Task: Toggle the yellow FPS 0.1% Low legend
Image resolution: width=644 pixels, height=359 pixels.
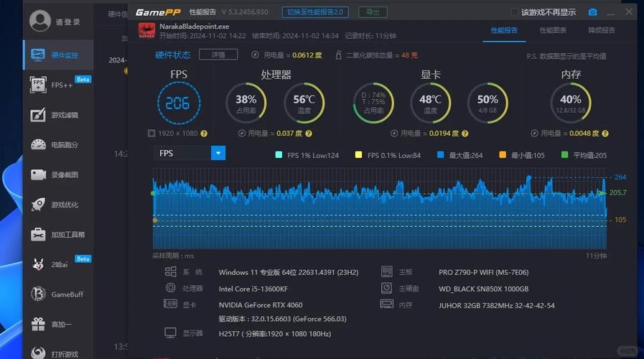Action: click(x=358, y=155)
